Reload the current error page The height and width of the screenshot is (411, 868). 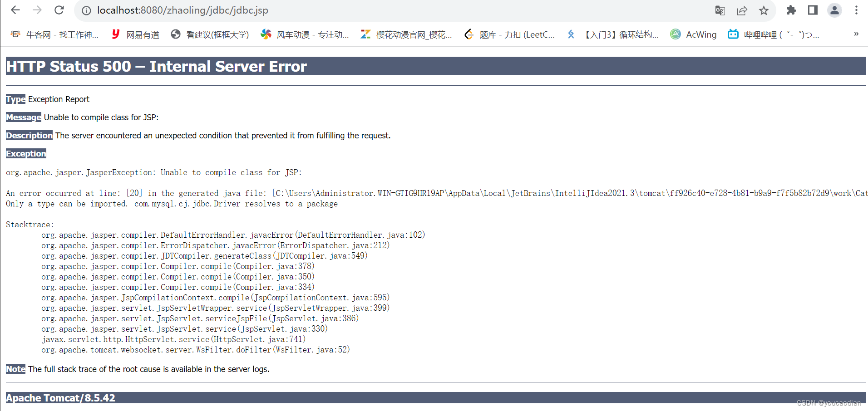pos(59,10)
